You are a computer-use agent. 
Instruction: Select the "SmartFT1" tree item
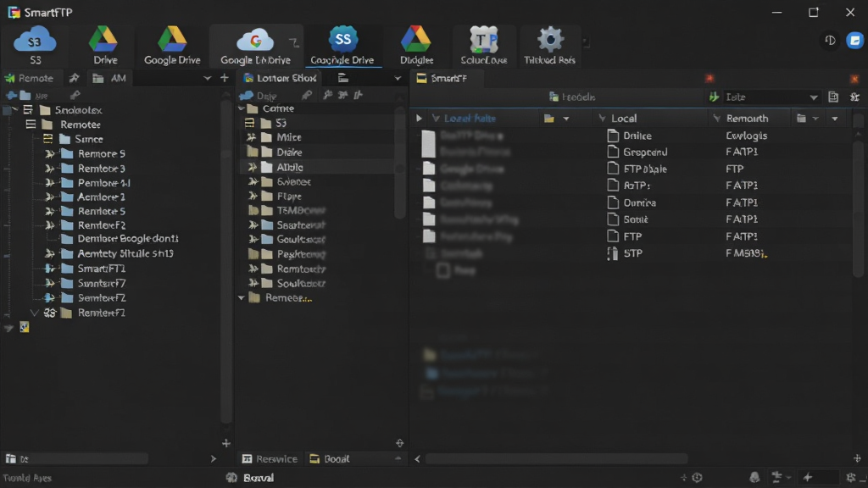[x=102, y=269]
